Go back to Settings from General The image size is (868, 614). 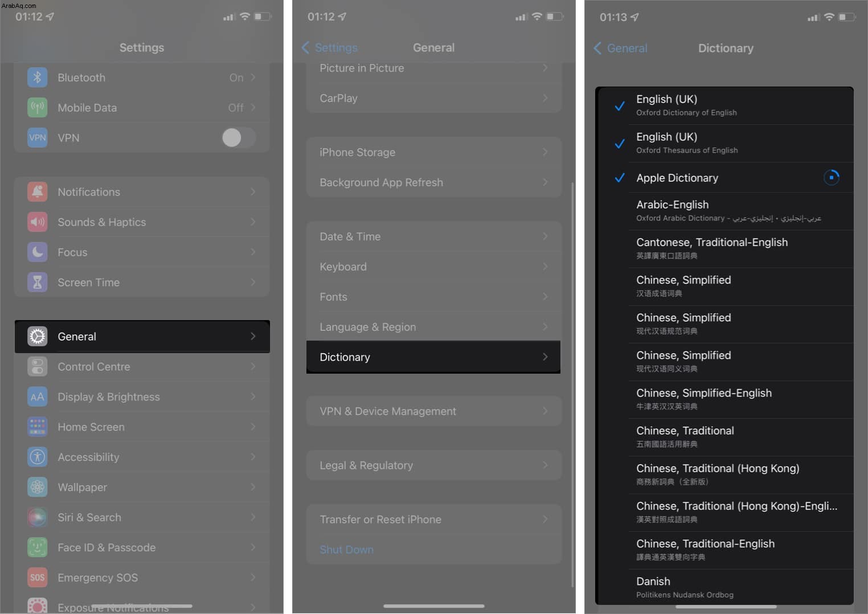[x=330, y=48]
